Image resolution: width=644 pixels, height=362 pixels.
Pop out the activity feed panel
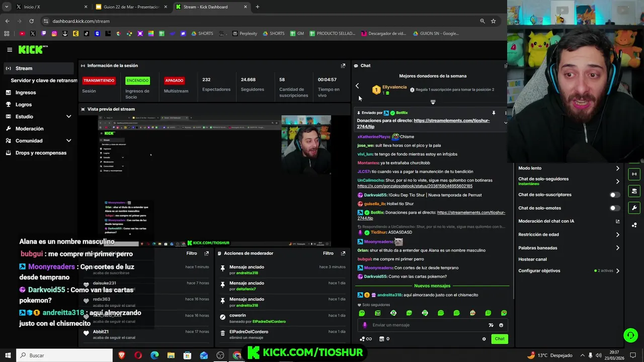[206, 253]
